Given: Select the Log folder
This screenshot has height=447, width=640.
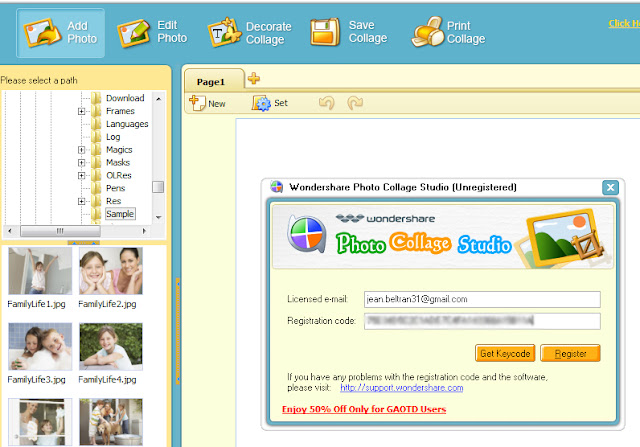Looking at the screenshot, I should [x=113, y=137].
